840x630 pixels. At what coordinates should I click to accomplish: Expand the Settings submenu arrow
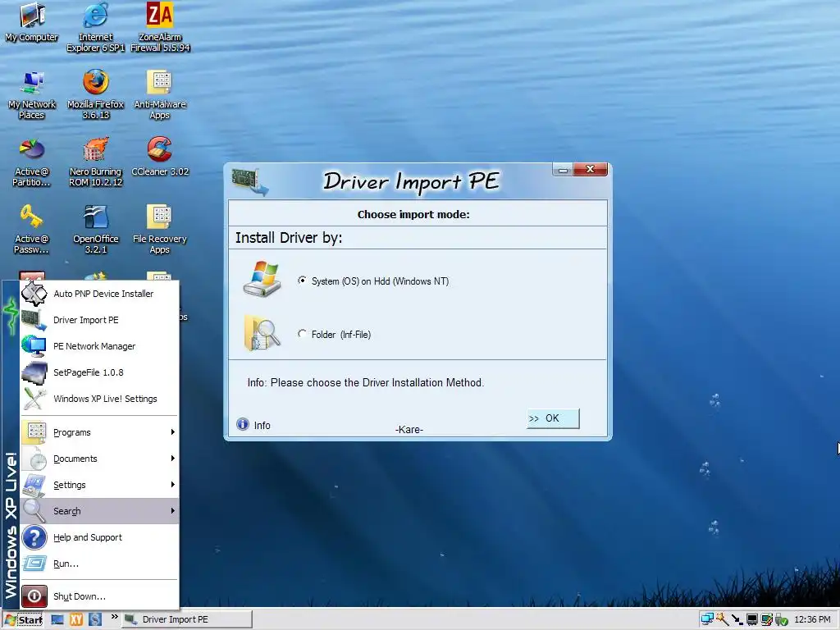pyautogui.click(x=172, y=484)
